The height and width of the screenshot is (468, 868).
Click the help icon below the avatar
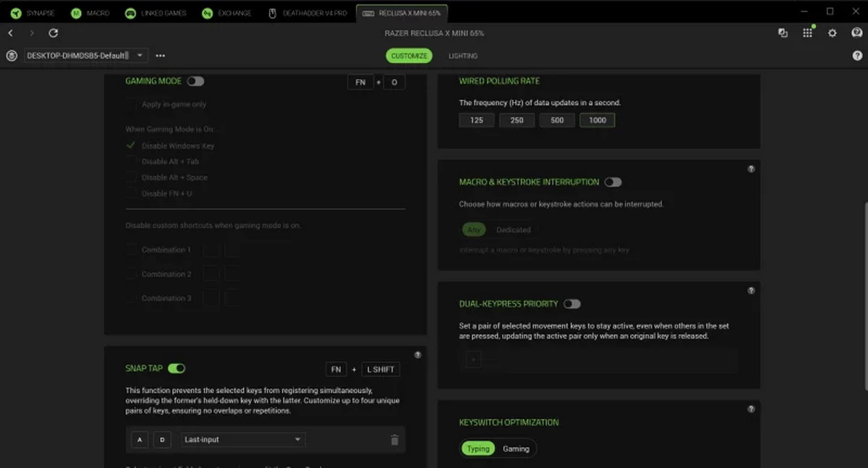(857, 56)
